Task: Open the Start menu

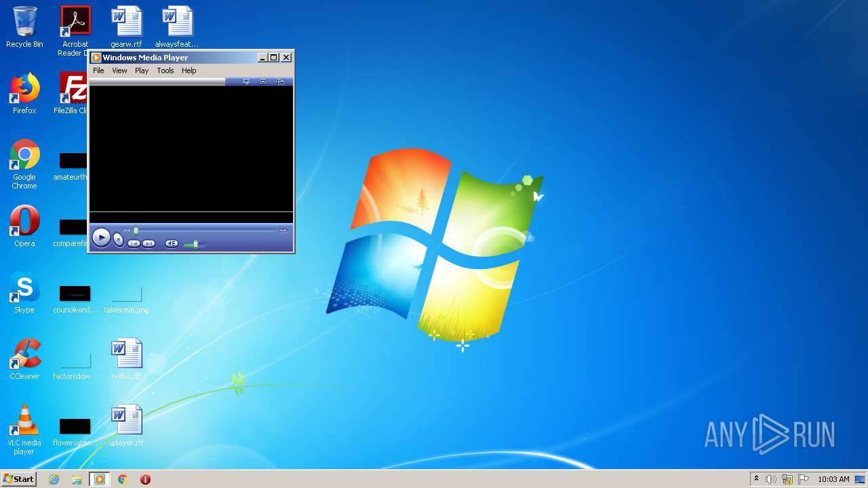Action: 18,479
